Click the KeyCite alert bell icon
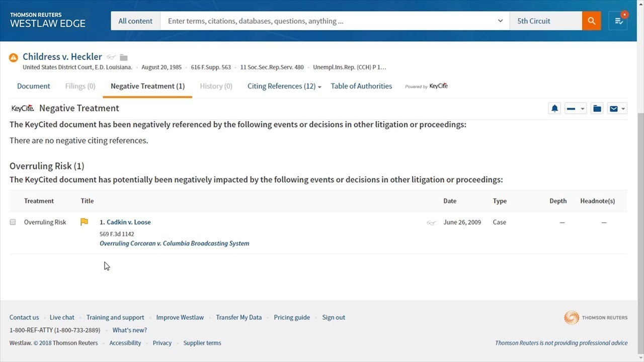Screen dimensions: 644x362 (554, 109)
